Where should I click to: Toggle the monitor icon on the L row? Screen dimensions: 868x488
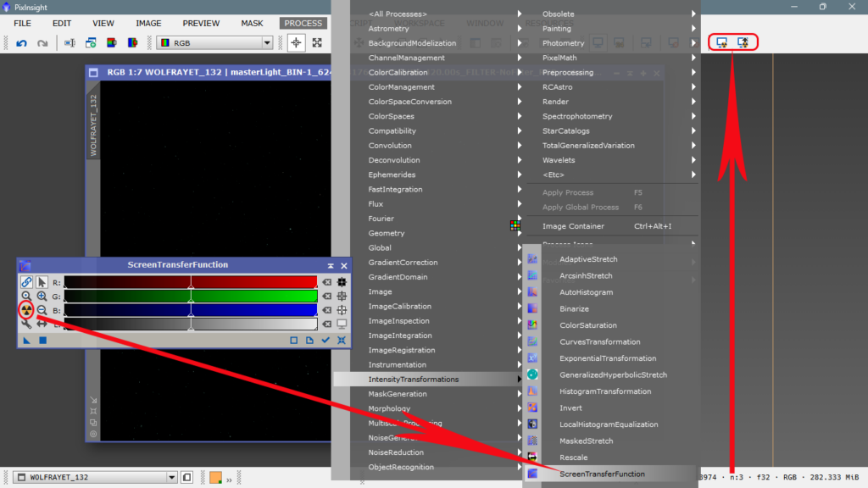[342, 324]
